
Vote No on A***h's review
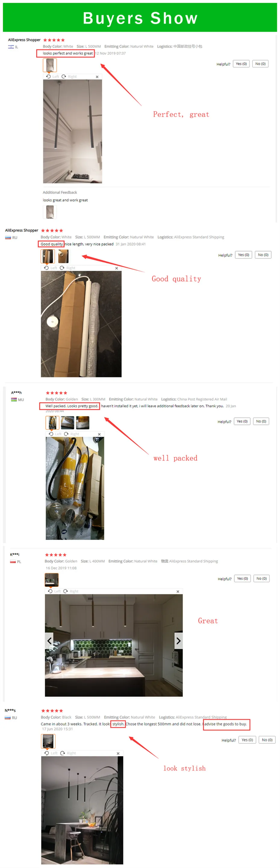pos(261,421)
